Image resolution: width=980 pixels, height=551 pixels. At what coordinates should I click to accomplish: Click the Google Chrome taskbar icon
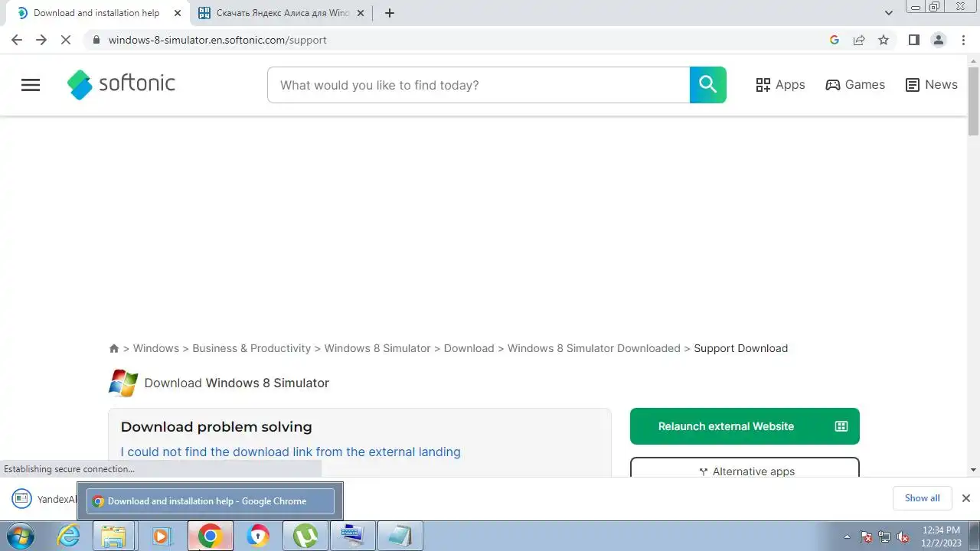tap(210, 536)
